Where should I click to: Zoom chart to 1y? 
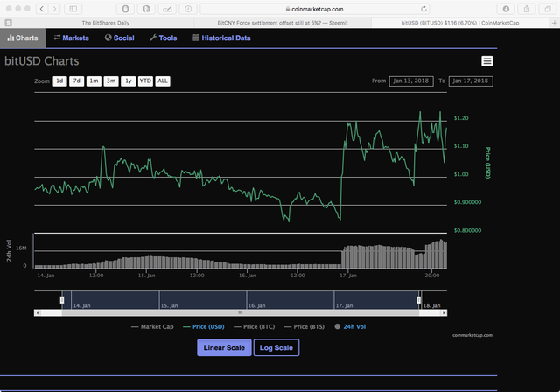[129, 81]
